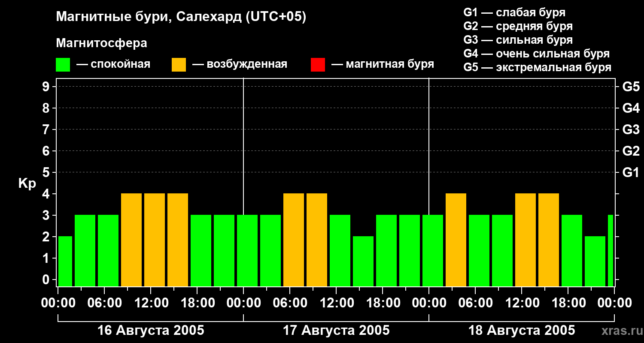Click the orange bar 11:00–14:00 on 18 August
This screenshot has height=343, width=644.
(x=526, y=240)
